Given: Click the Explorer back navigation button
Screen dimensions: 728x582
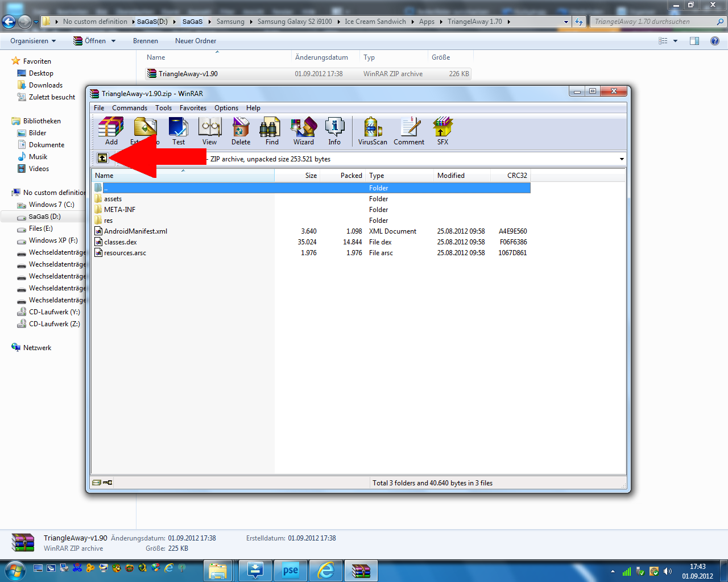Looking at the screenshot, I should [x=9, y=22].
